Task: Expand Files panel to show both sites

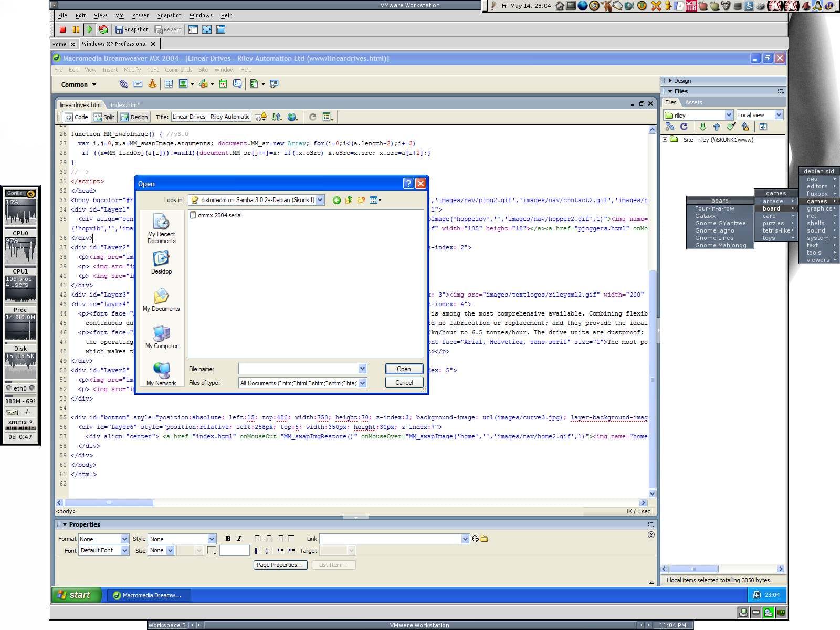Action: click(x=763, y=127)
